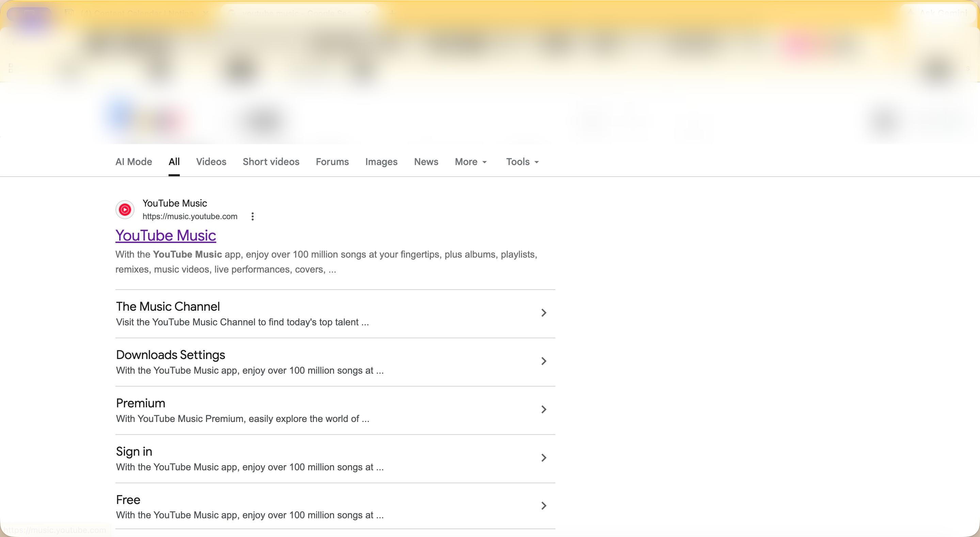This screenshot has width=980, height=537.
Task: Switch to AI Mode tab
Action: tap(133, 162)
